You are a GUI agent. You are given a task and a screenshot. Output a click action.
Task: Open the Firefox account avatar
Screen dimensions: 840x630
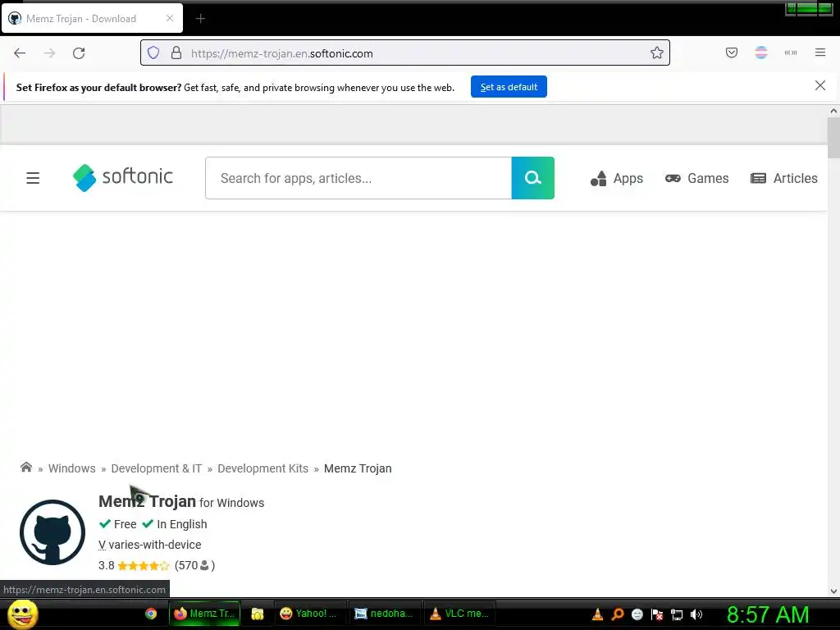pos(761,52)
